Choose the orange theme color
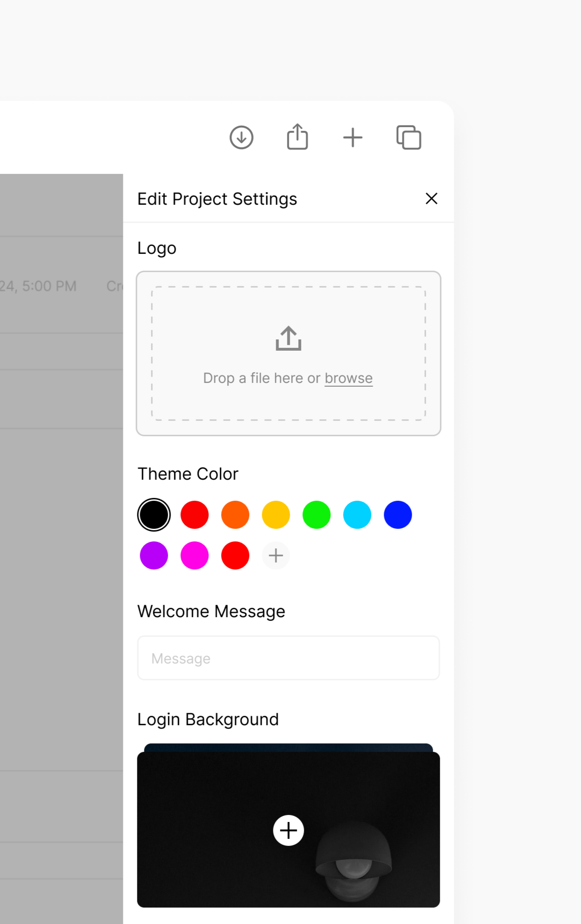Screen dimensions: 581x924 coord(235,515)
